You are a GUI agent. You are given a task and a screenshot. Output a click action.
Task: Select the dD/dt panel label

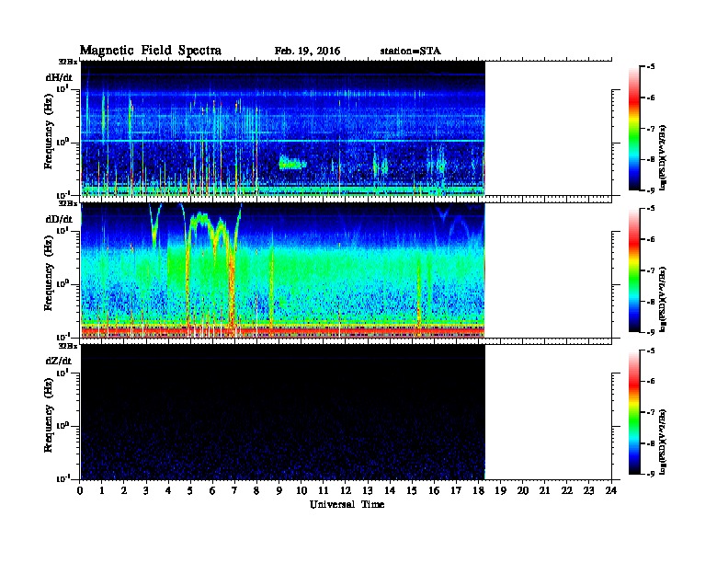(59, 219)
